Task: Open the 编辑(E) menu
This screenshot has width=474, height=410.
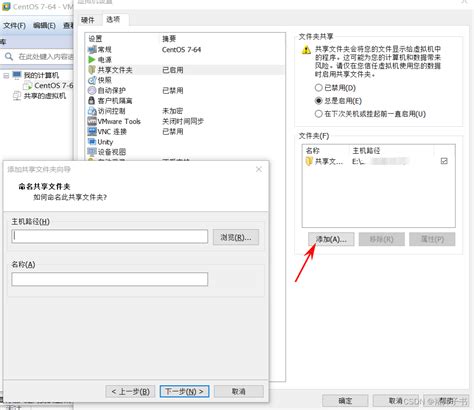Action: [44, 25]
